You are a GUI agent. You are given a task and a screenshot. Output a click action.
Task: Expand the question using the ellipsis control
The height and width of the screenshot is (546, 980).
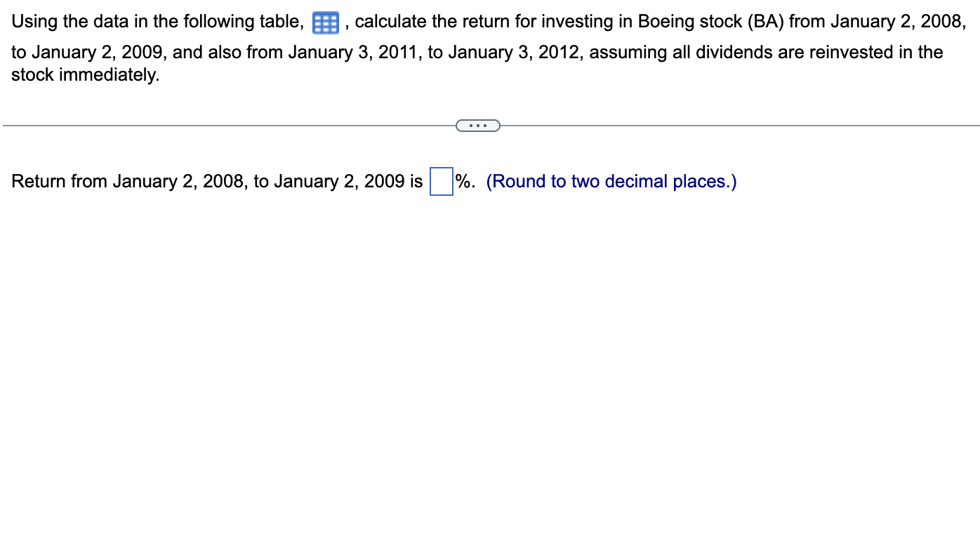pos(478,125)
